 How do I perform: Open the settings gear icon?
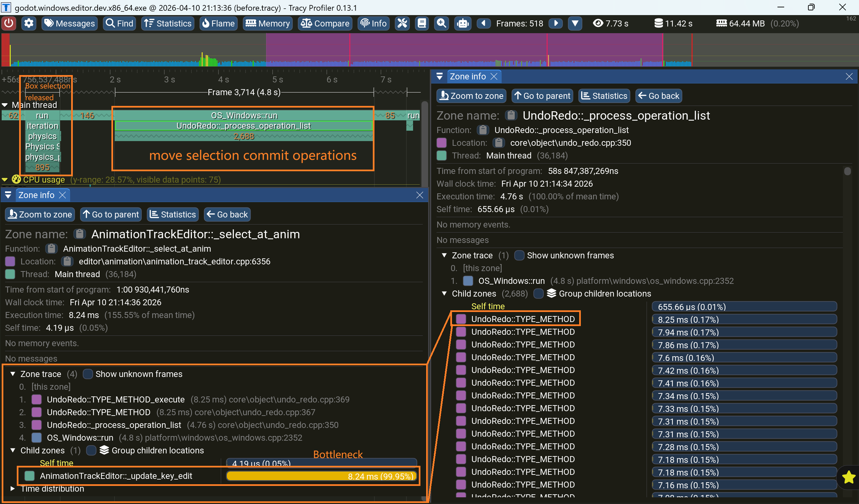29,23
